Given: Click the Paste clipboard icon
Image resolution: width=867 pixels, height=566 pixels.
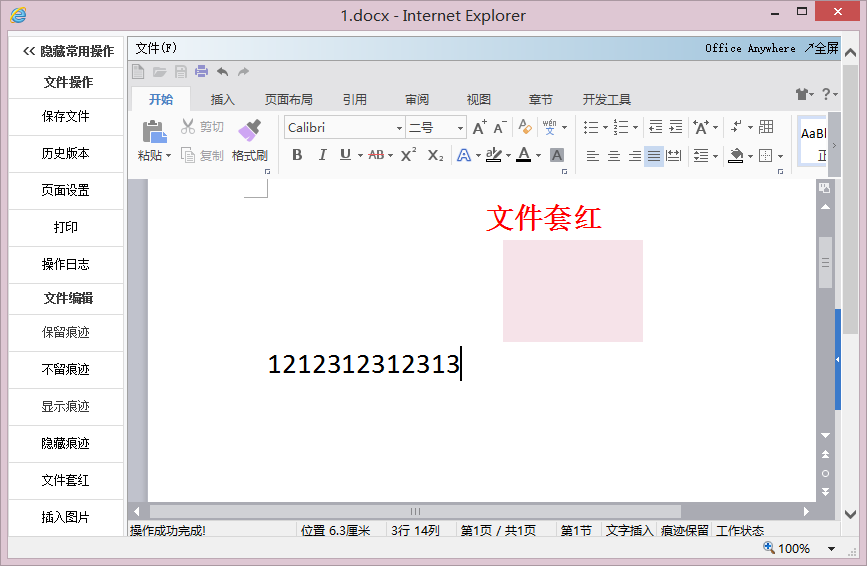Looking at the screenshot, I should [x=154, y=132].
